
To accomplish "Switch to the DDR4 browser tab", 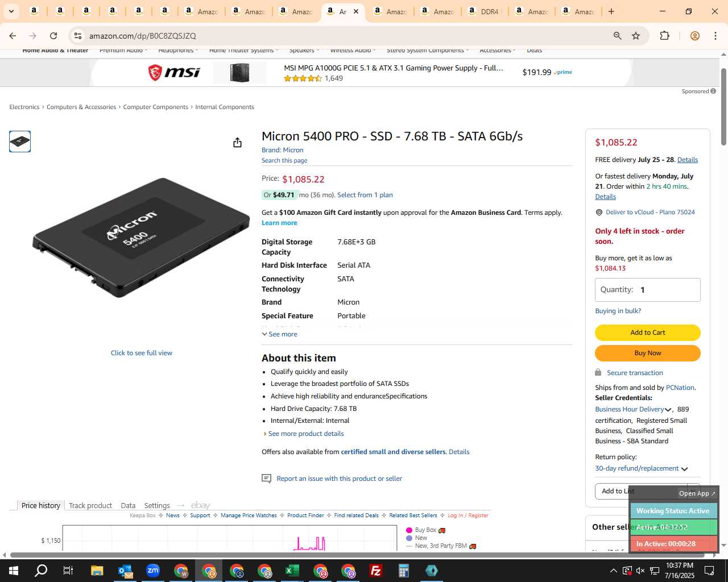I will tap(484, 11).
